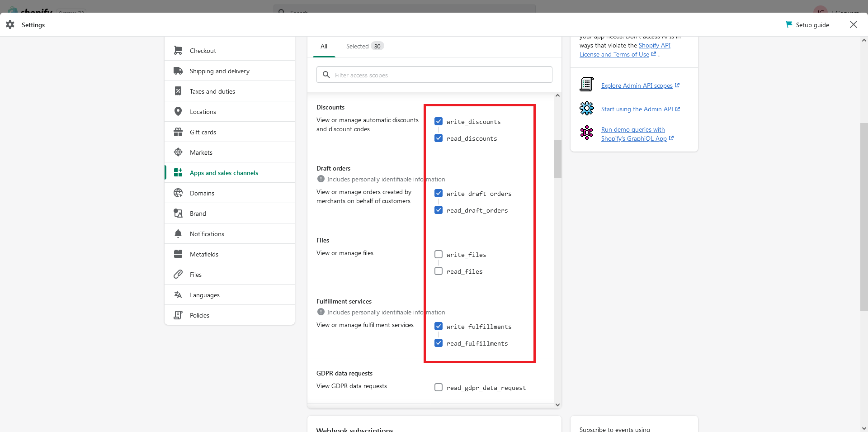Enable read_gdpr_data_request checkbox
This screenshot has width=868, height=432.
point(439,387)
